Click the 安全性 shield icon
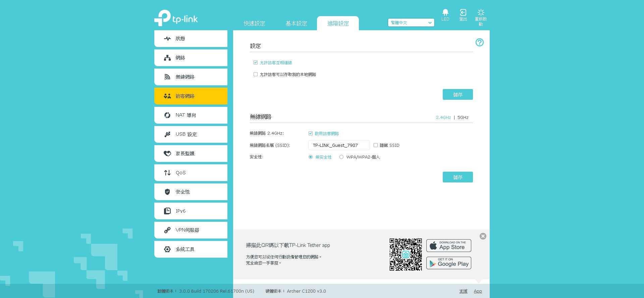 167,192
